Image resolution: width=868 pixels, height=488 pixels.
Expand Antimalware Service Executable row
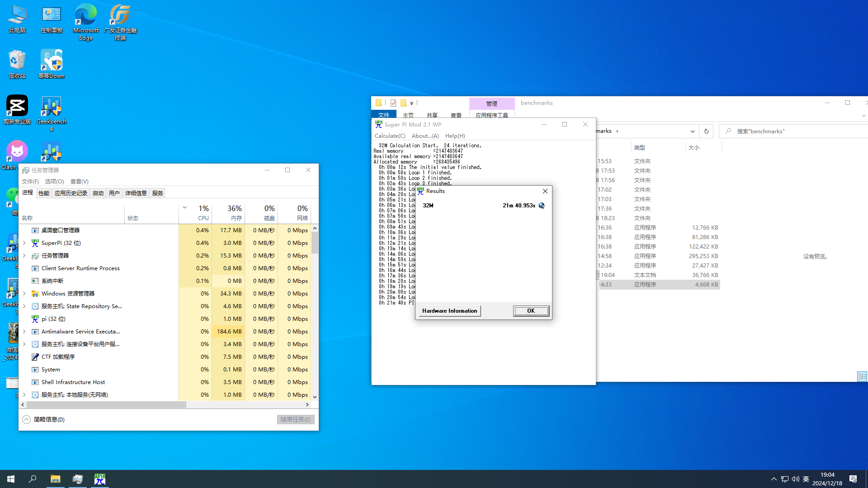tap(24, 331)
